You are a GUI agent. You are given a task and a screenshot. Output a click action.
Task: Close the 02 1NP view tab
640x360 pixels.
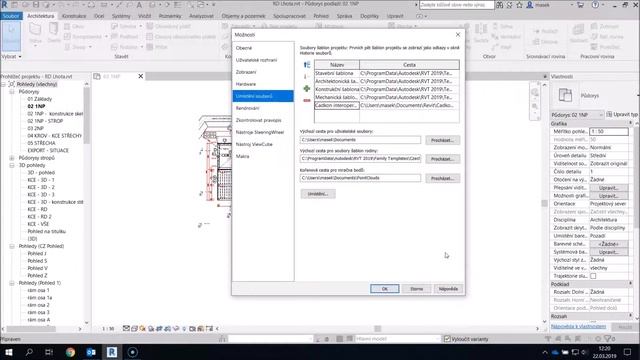[140, 76]
